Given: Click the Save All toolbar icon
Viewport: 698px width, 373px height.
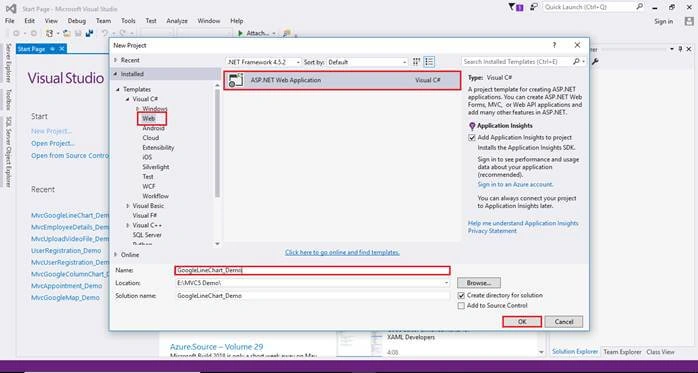Looking at the screenshot, I should coord(89,33).
